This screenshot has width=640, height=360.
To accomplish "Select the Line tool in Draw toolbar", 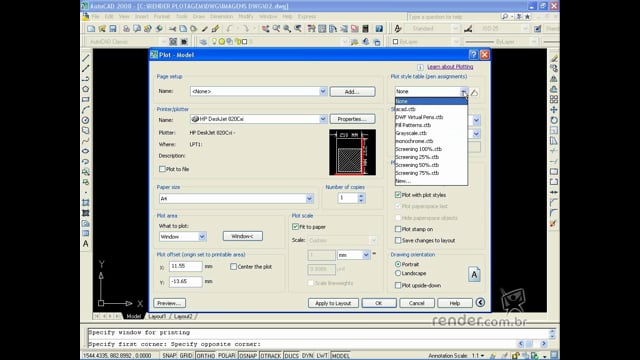I will tap(86, 58).
